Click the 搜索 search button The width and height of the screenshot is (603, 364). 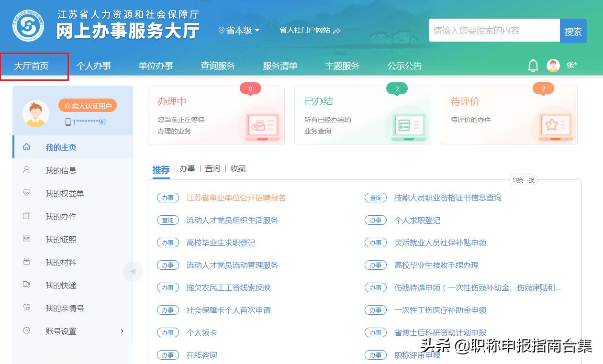573,30
